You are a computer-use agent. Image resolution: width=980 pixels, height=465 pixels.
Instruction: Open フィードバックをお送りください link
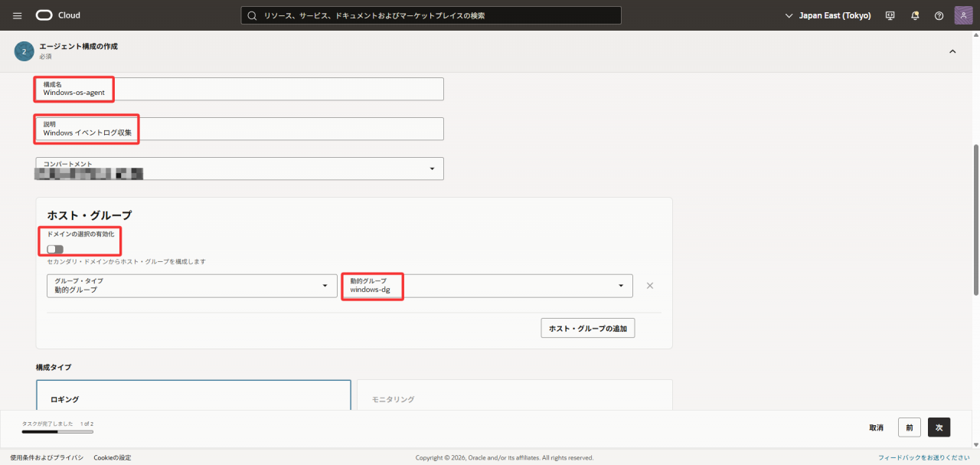(x=924, y=457)
